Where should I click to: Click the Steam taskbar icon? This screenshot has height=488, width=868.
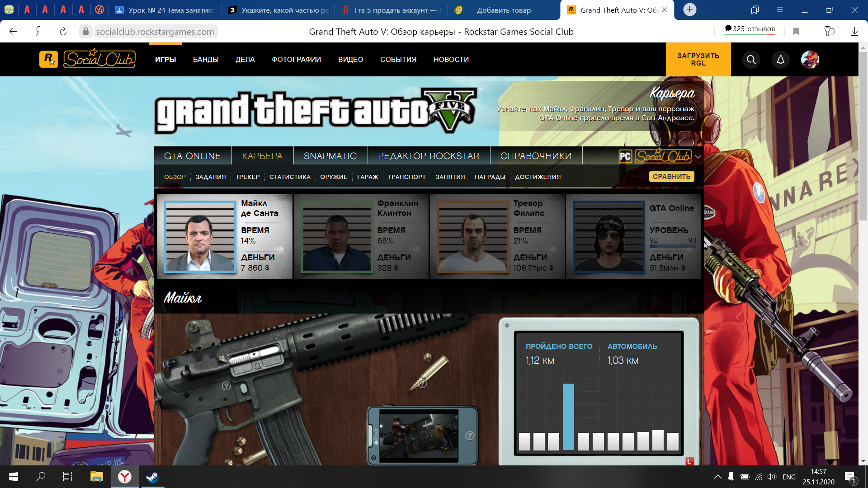click(152, 477)
